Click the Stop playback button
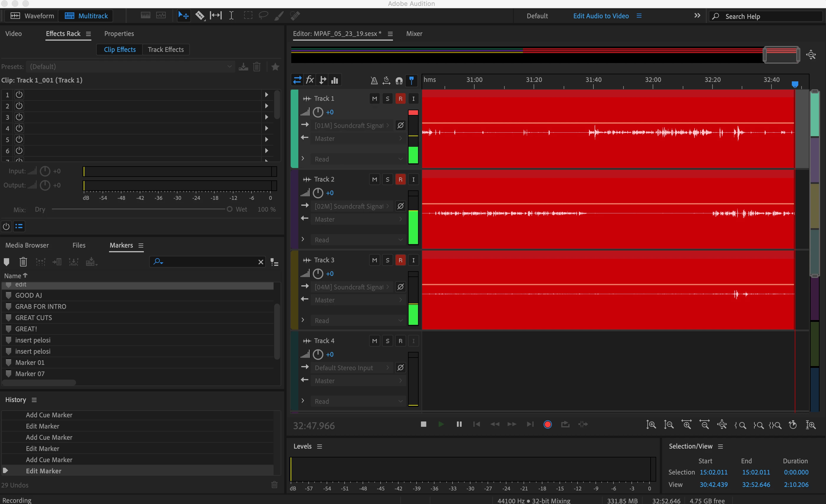The width and height of the screenshot is (826, 504). click(423, 424)
